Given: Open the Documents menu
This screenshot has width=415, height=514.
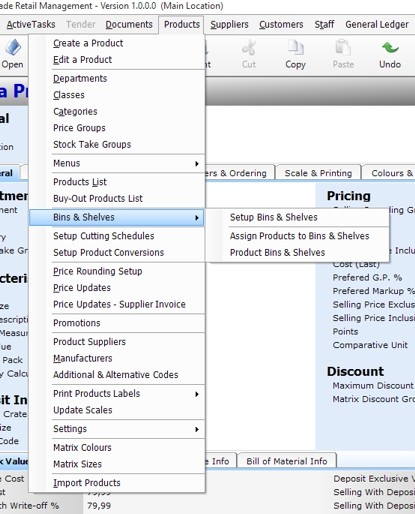Looking at the screenshot, I should click(129, 25).
